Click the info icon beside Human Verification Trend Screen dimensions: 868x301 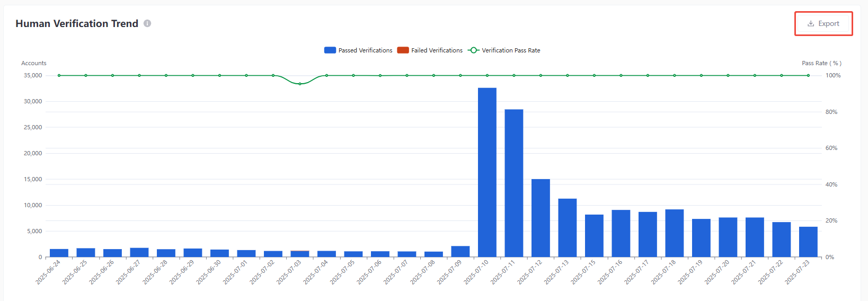click(147, 23)
